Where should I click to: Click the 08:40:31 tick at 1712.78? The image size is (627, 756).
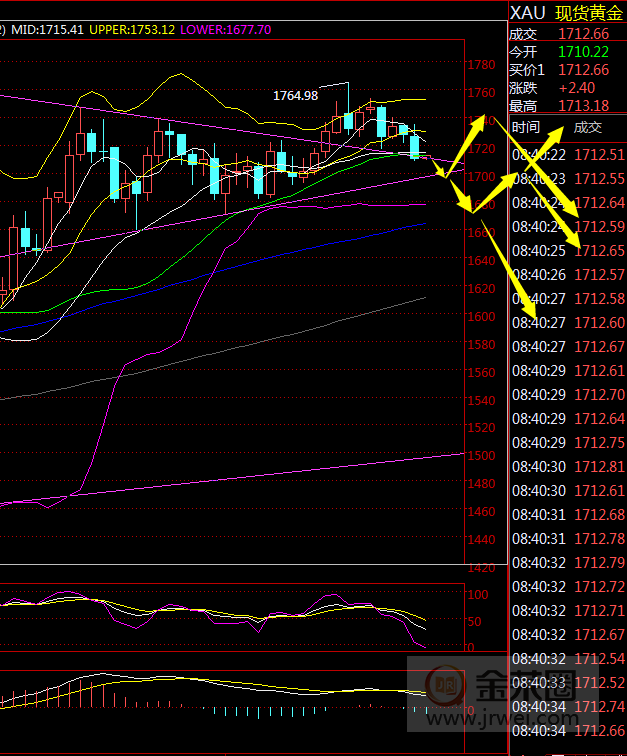567,539
